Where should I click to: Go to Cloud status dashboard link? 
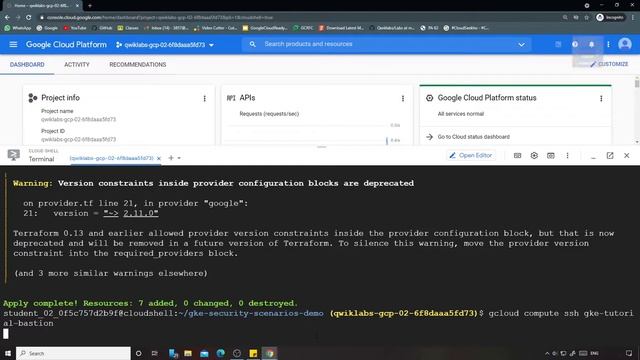tap(473, 137)
